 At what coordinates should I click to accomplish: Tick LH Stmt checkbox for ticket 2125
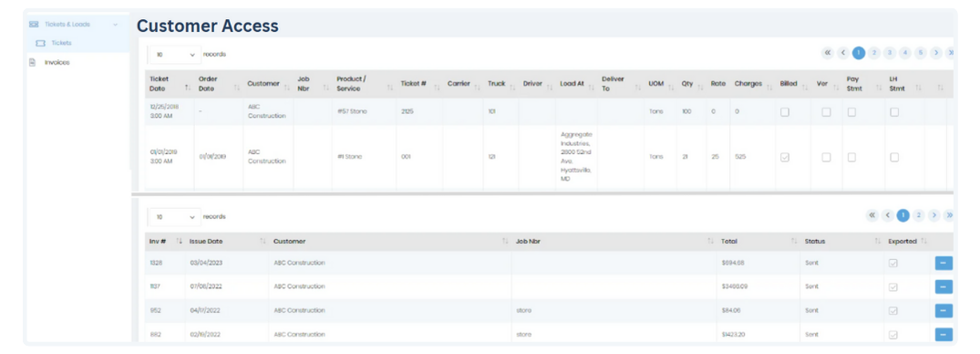pyautogui.click(x=894, y=112)
